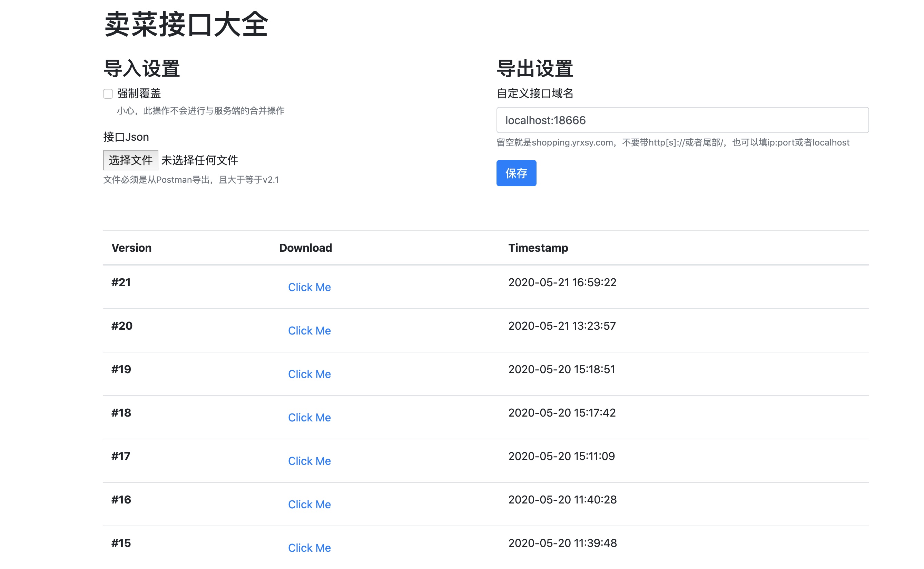Click the Download column header
This screenshot has height=569, width=924.
(305, 248)
